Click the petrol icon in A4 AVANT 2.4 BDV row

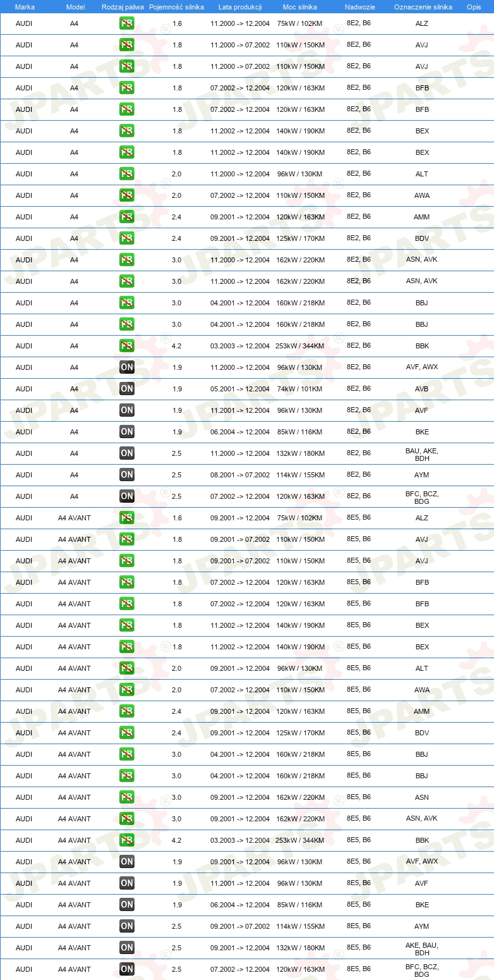pyautogui.click(x=127, y=733)
